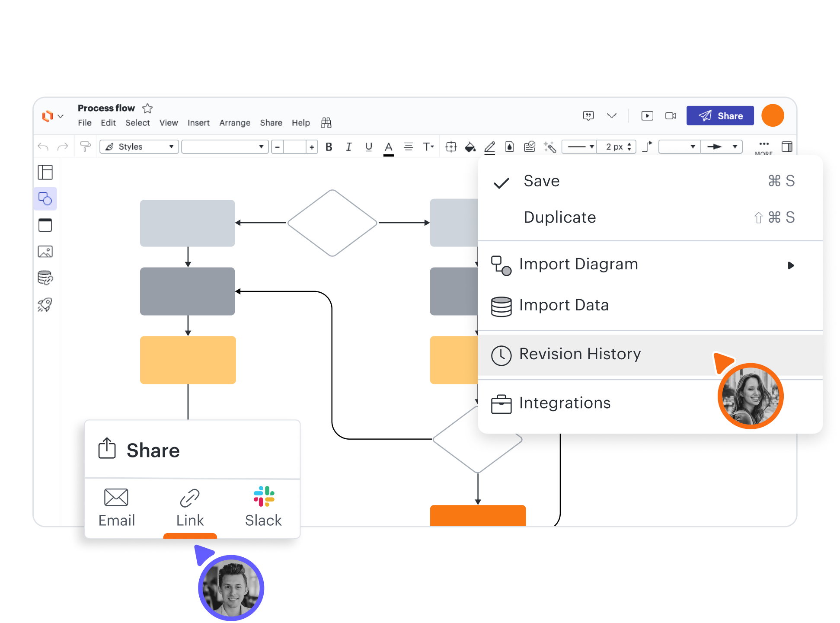Star the Process flow document

click(x=147, y=108)
